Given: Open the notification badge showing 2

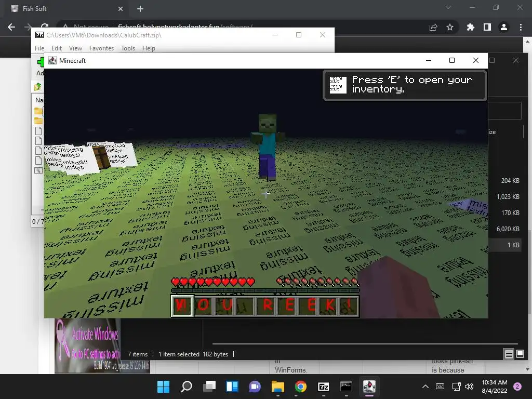Looking at the screenshot, I should (x=517, y=387).
